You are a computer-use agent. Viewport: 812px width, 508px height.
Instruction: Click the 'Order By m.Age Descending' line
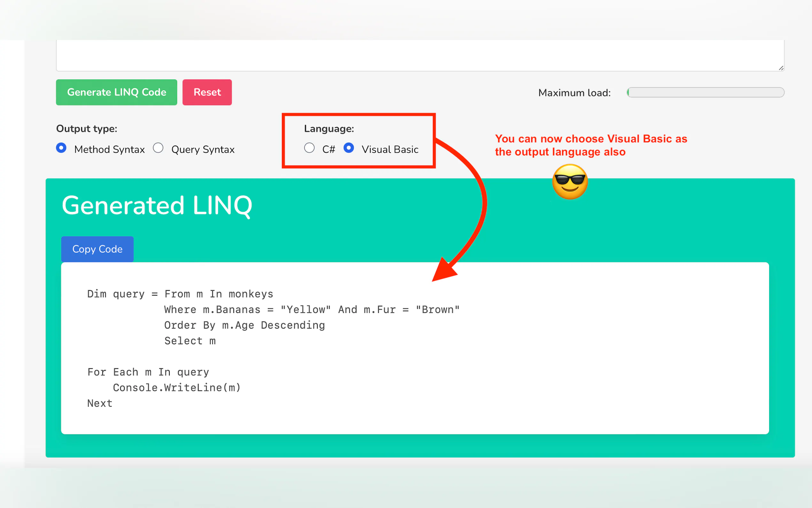pyautogui.click(x=244, y=325)
